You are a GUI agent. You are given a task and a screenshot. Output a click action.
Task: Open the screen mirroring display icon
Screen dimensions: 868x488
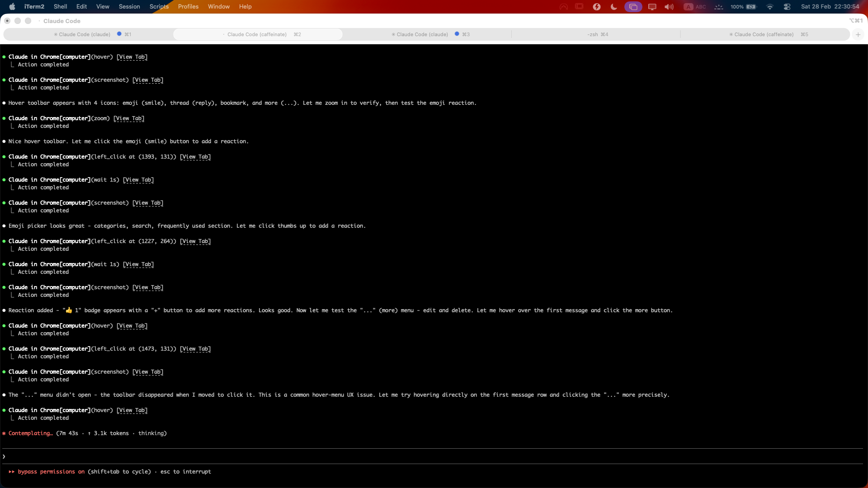[x=652, y=6]
